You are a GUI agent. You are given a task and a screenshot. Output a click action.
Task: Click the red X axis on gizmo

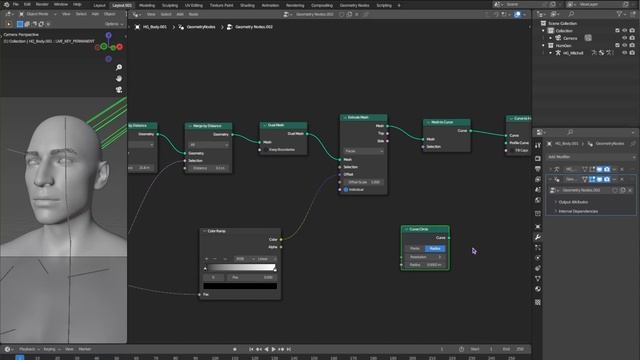(120, 47)
